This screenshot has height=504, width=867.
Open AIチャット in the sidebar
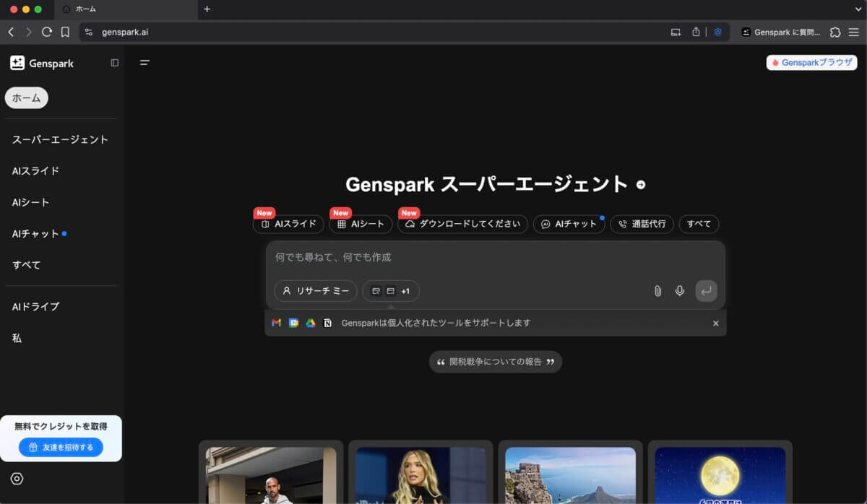click(35, 234)
